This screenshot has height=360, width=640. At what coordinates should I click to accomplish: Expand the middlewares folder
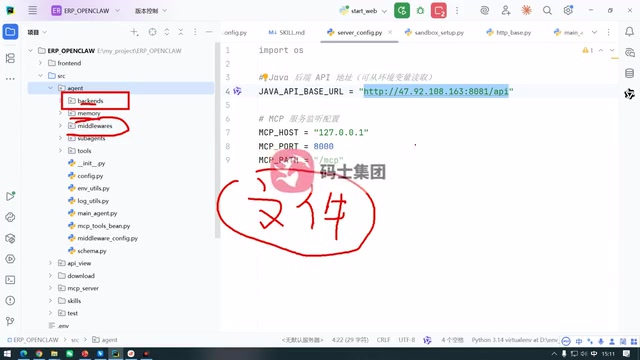click(x=60, y=126)
